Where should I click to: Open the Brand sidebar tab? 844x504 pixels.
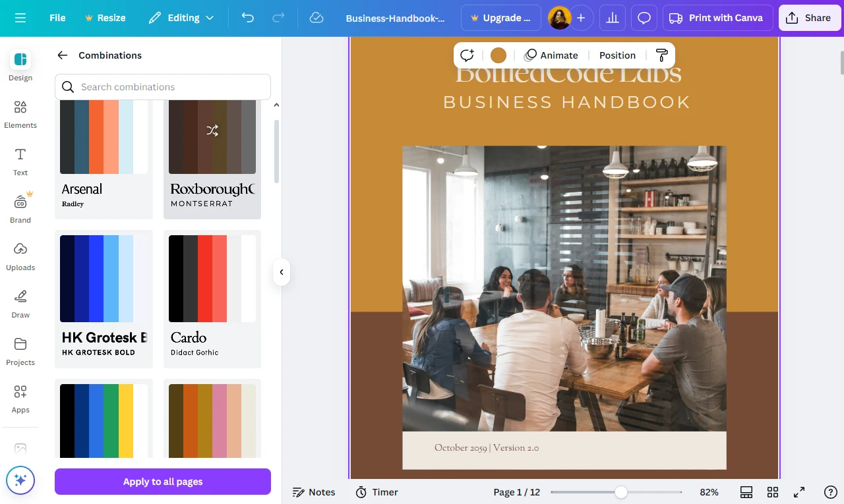click(20, 209)
